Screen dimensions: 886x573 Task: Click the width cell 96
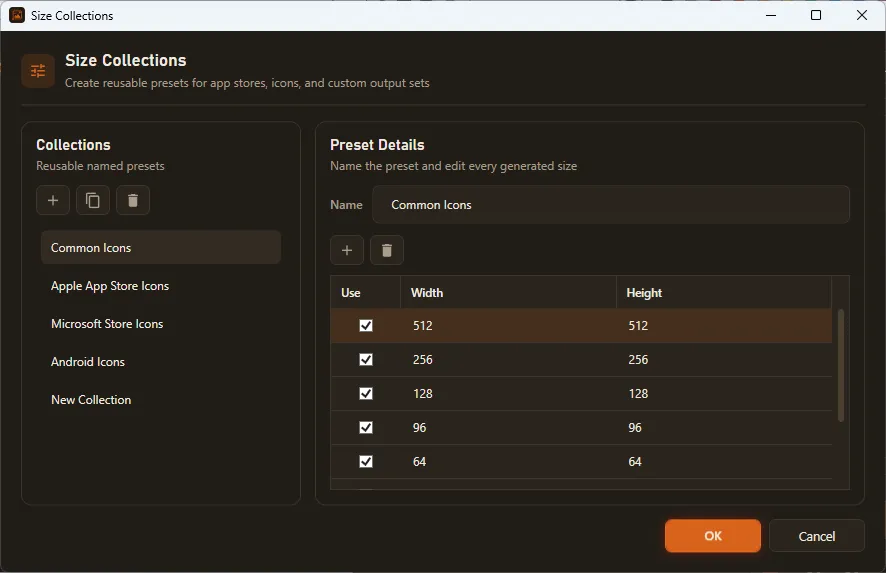[508, 427]
